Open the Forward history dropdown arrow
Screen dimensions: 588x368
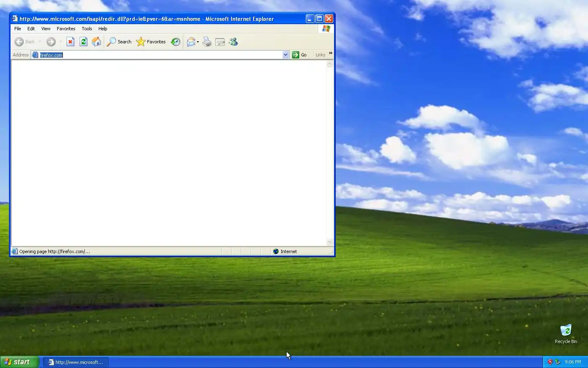[x=60, y=42]
